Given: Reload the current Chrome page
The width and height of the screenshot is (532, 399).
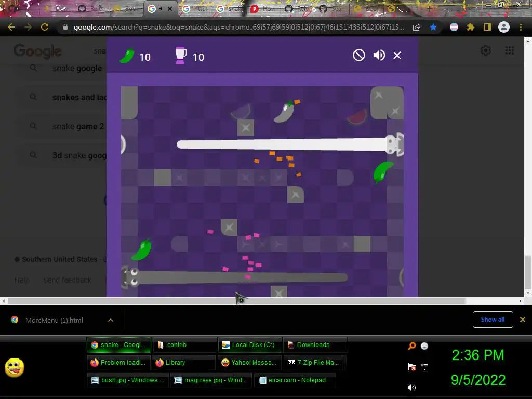Looking at the screenshot, I should [45, 27].
